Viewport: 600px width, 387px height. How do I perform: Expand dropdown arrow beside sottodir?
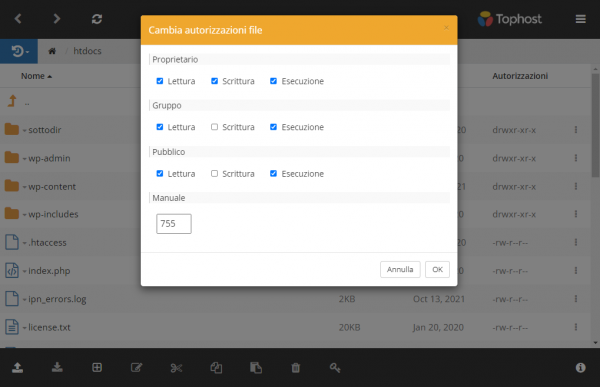(24, 131)
